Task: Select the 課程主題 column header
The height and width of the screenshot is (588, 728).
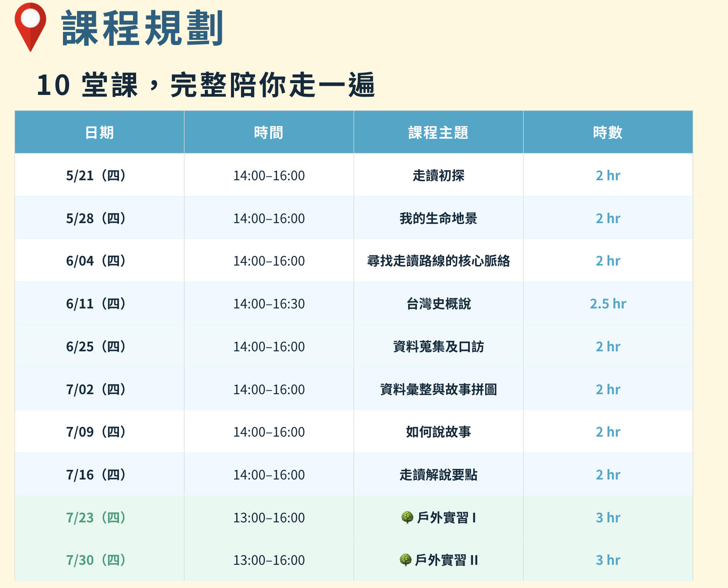Action: click(438, 132)
